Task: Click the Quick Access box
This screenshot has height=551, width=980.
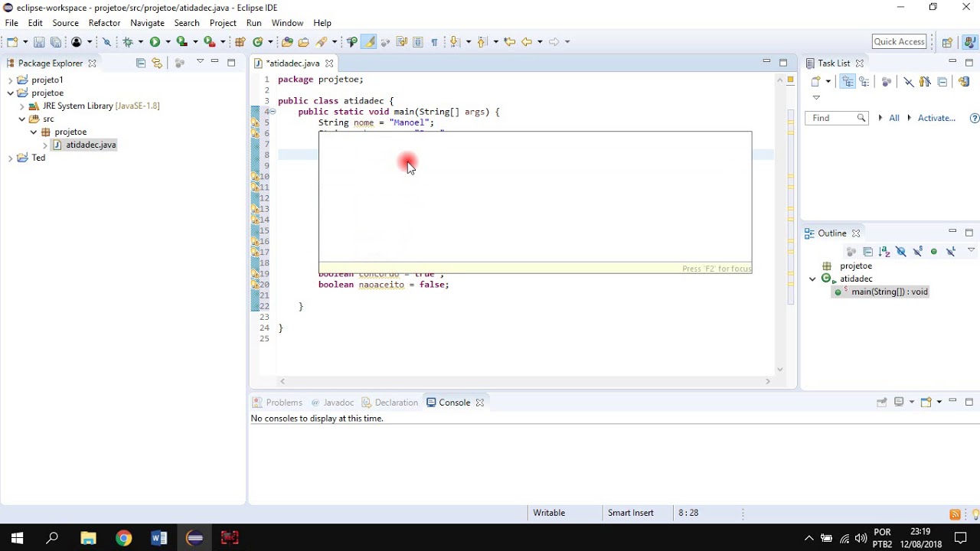Action: point(900,42)
